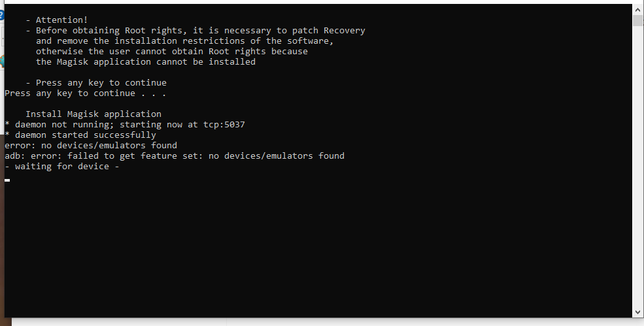Click the empty scrollbar track below thumb
The width and height of the screenshot is (644, 326).
637,167
